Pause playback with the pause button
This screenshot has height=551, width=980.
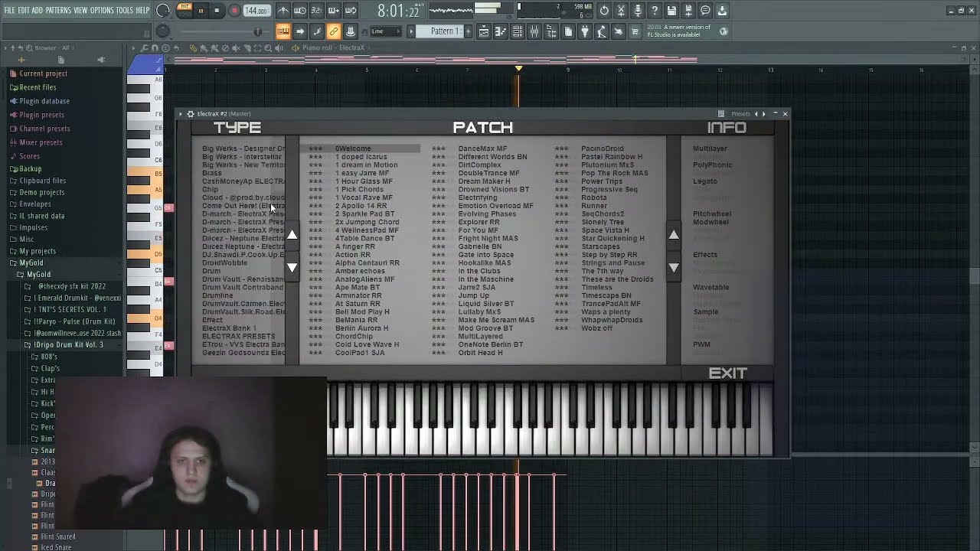coord(201,11)
